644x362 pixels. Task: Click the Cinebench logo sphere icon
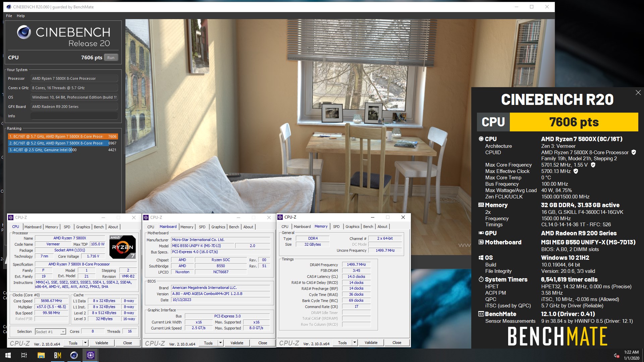coord(24,32)
